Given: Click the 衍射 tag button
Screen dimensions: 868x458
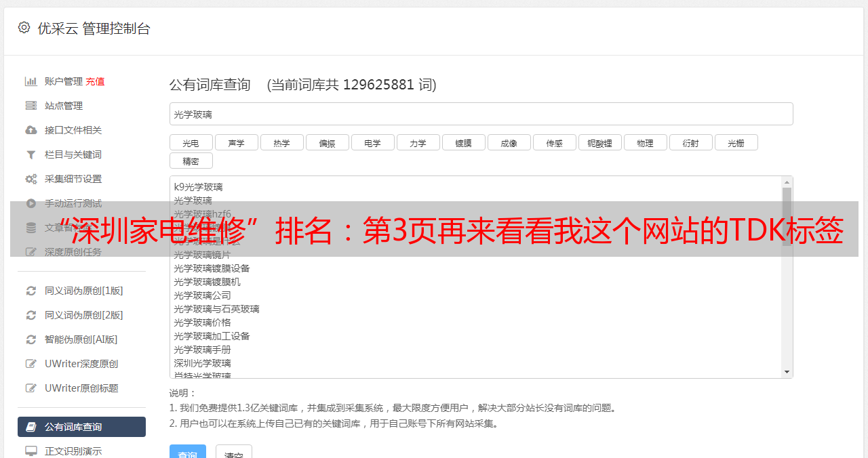Looking at the screenshot, I should (690, 142).
